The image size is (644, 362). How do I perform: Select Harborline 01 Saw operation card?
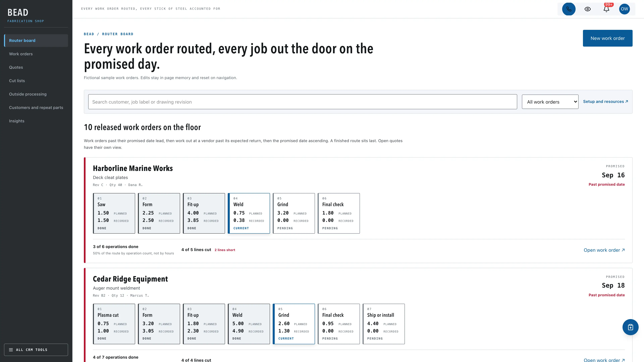click(114, 213)
